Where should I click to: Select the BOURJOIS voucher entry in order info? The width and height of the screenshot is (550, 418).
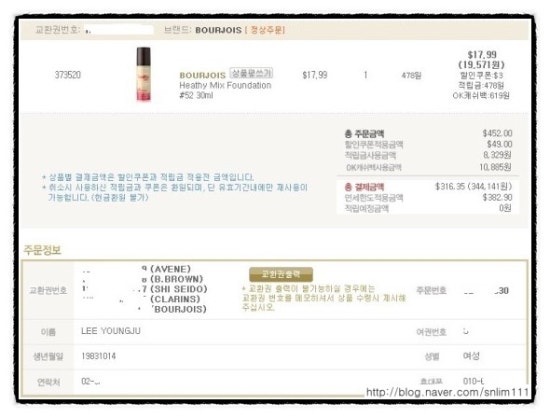tap(179, 309)
